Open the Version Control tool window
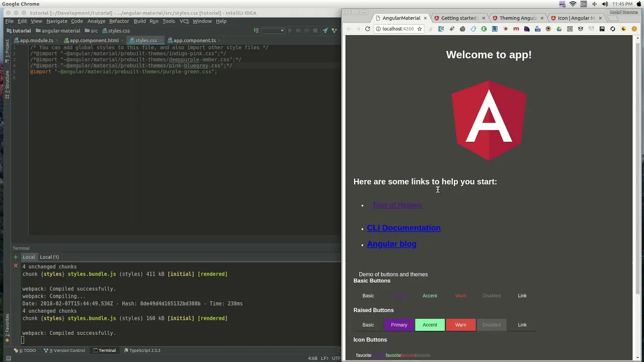Viewport: 644px width, 362px height. tap(64, 350)
